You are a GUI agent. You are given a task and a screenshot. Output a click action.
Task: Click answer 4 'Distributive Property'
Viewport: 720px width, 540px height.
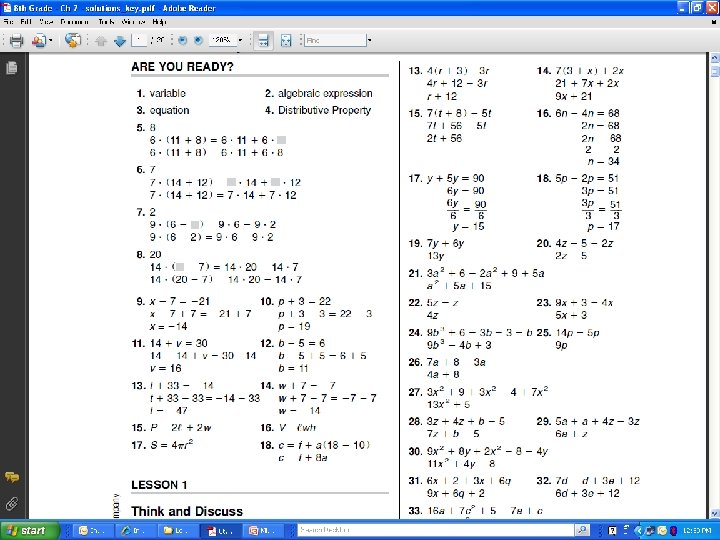tap(324, 111)
